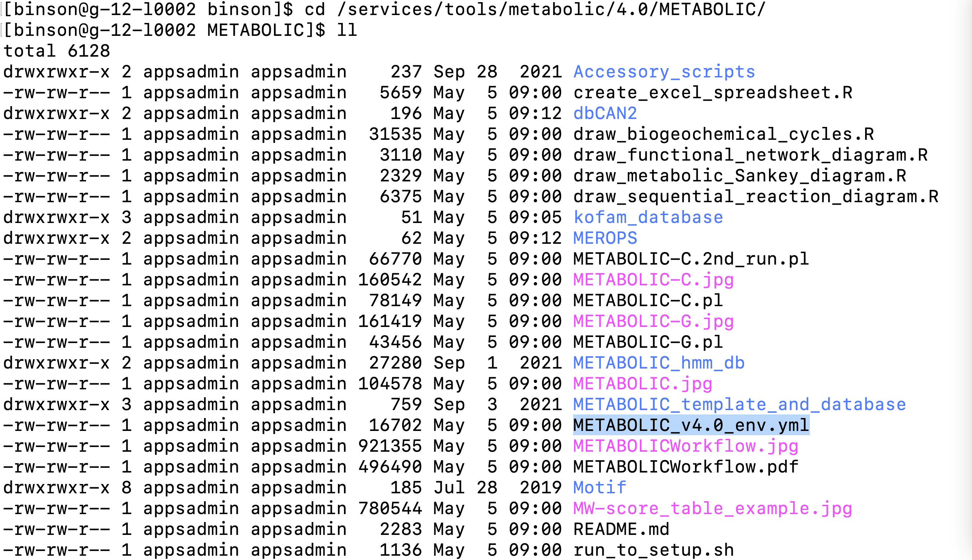Screen dimensions: 972x560
Task: Click the MEROPS directory entry
Action: coord(604,237)
